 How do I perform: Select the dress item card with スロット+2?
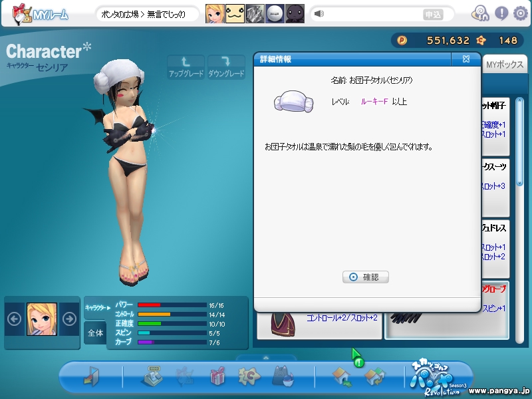click(x=495, y=249)
